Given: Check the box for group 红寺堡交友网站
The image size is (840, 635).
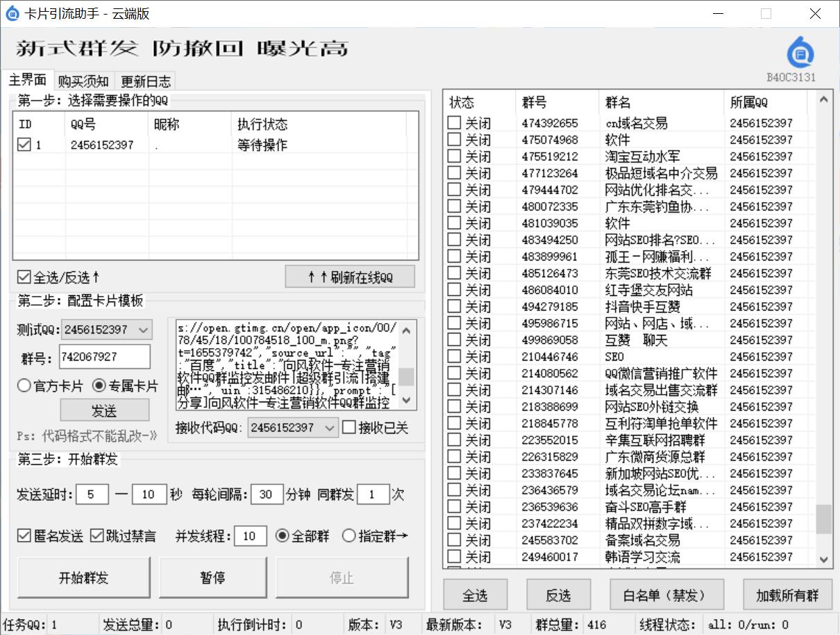Looking at the screenshot, I should point(454,289).
